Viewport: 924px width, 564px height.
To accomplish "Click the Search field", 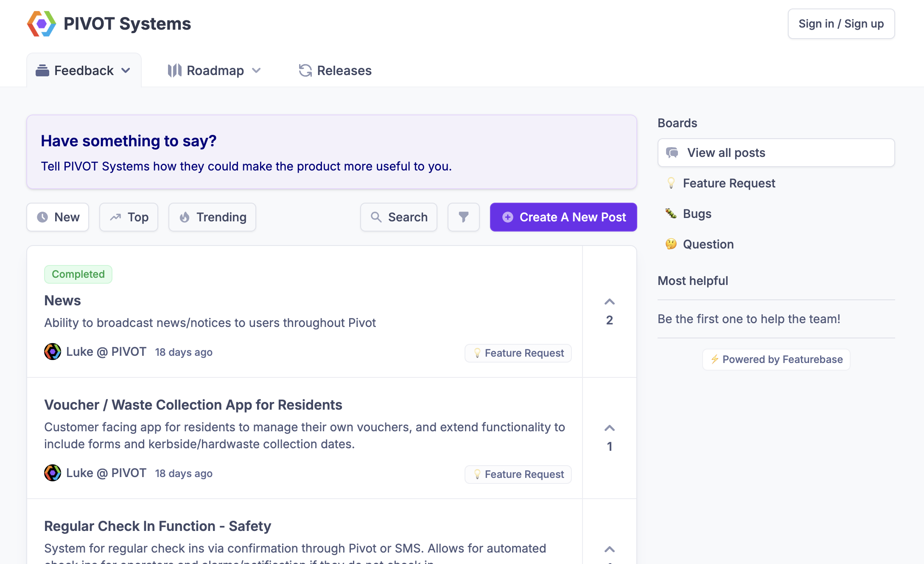I will [398, 217].
